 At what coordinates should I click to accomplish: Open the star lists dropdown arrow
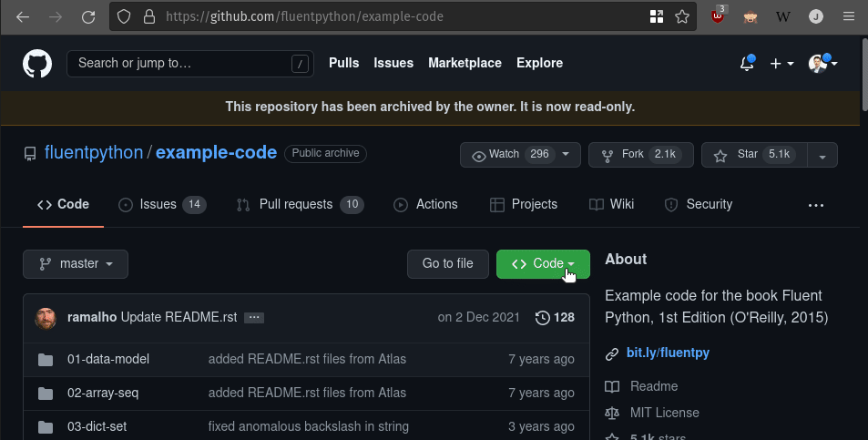tap(822, 155)
